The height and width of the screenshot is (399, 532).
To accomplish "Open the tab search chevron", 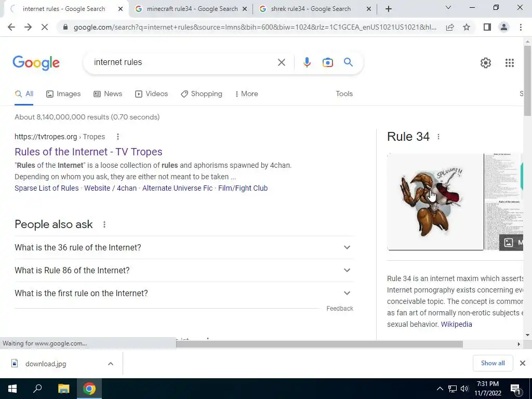I will click(x=448, y=7).
